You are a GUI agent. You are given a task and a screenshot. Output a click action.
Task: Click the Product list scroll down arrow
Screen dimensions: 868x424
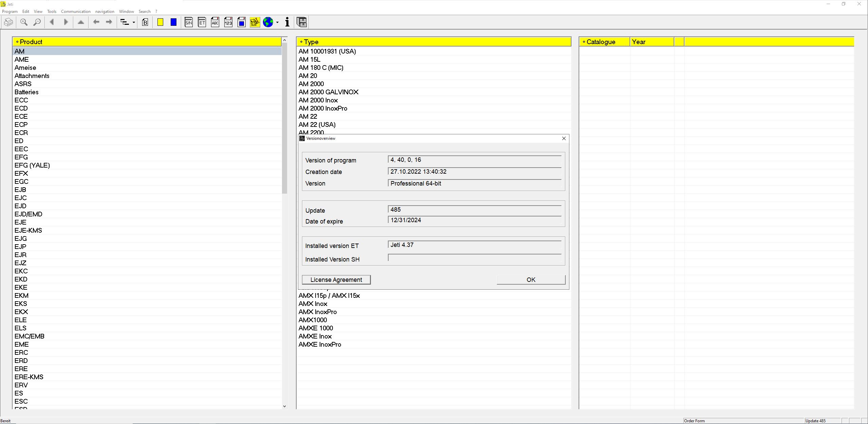pos(284,406)
